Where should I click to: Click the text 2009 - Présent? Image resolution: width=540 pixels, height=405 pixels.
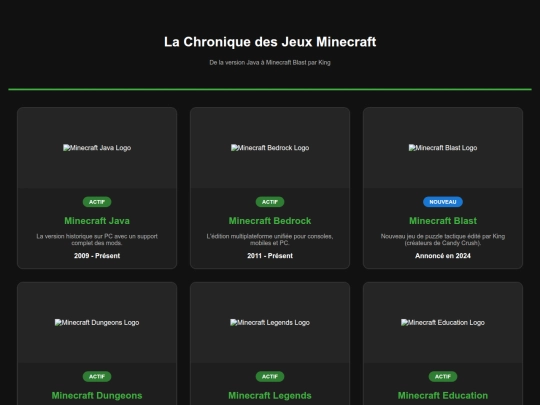[97, 256]
